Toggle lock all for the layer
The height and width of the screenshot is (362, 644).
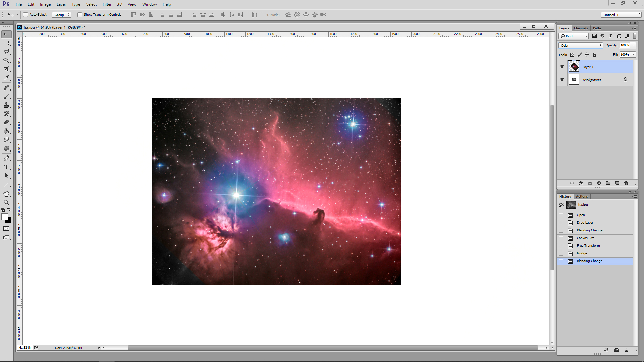tap(594, 55)
